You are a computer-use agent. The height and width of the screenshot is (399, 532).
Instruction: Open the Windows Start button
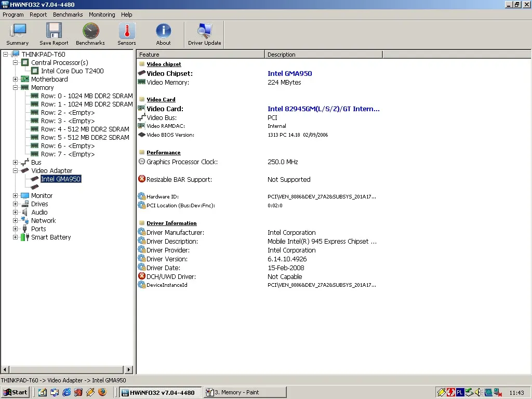pyautogui.click(x=15, y=392)
